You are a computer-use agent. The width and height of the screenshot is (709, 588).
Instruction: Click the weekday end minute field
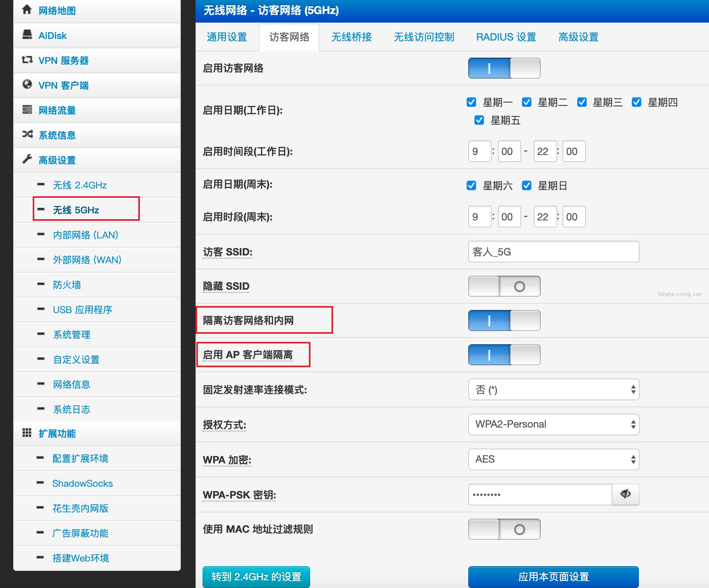pyautogui.click(x=574, y=151)
